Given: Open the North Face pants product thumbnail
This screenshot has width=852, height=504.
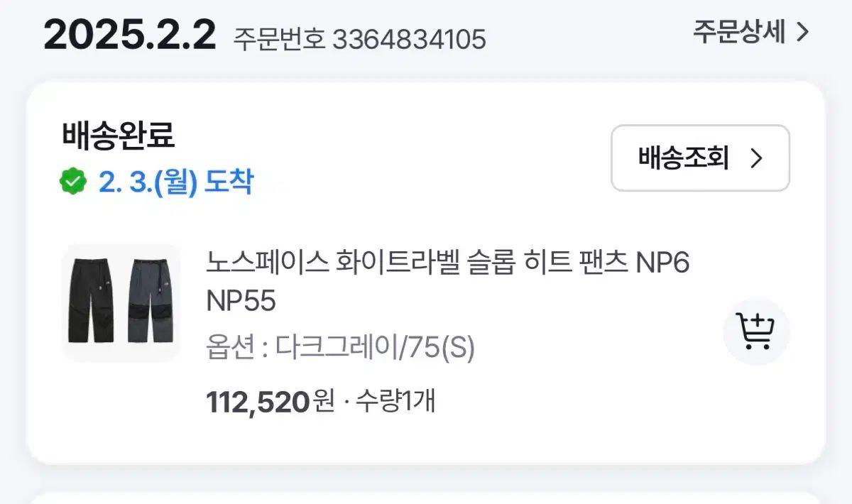Looking at the screenshot, I should (x=121, y=302).
